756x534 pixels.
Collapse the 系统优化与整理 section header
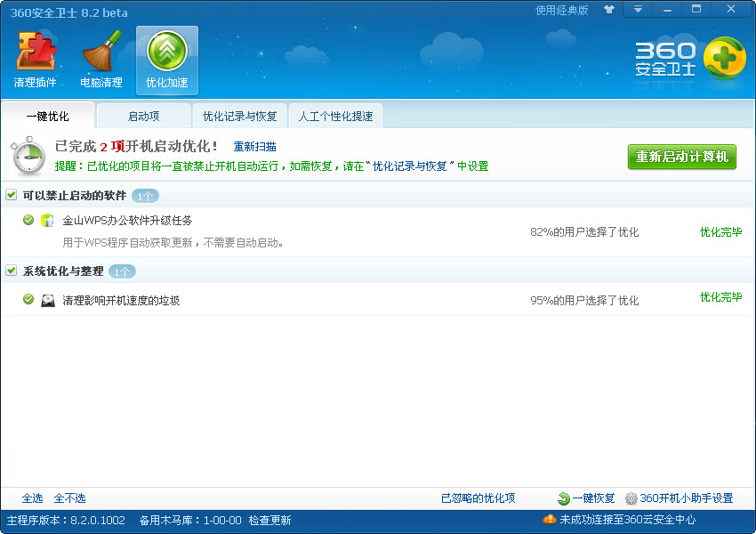tap(63, 271)
